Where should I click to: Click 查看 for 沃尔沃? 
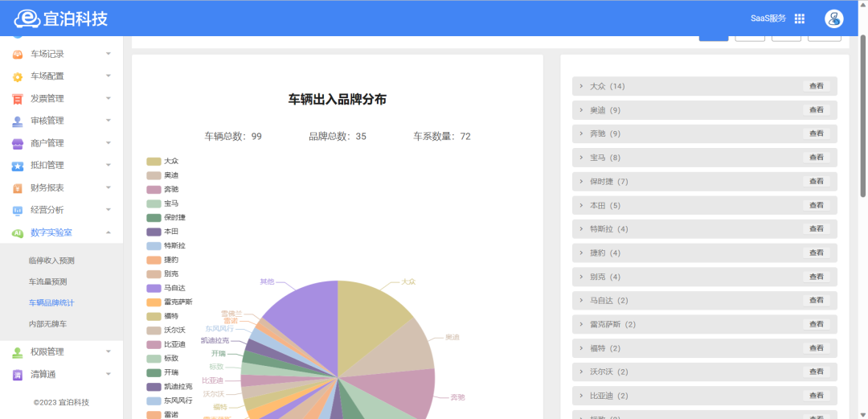coord(817,372)
